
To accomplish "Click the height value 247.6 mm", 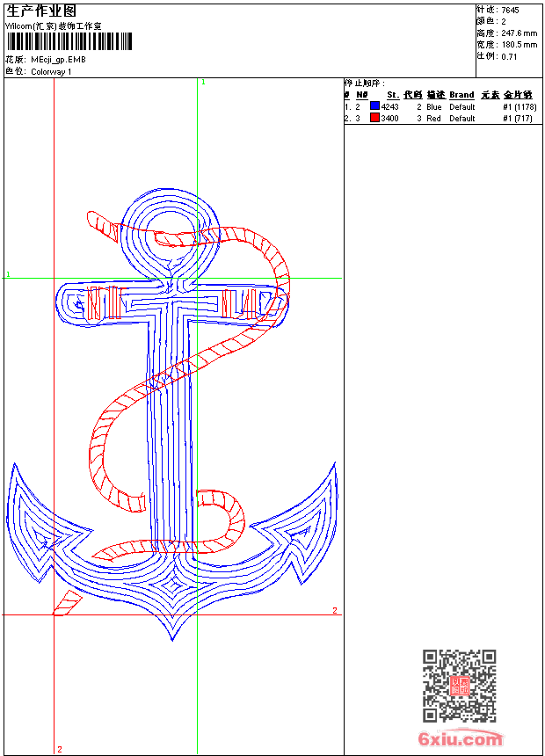I will point(519,33).
